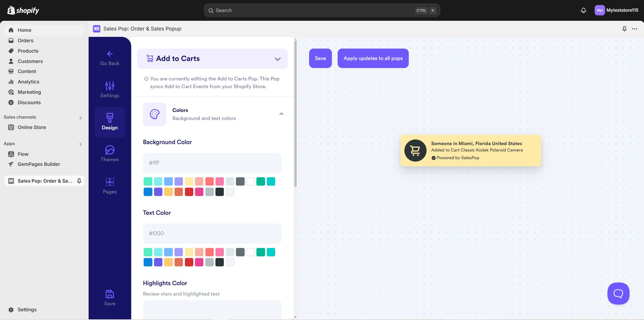Screen dimensions: 644x320
Task: Pick mint green Text Color swatch
Action: pyautogui.click(x=148, y=252)
